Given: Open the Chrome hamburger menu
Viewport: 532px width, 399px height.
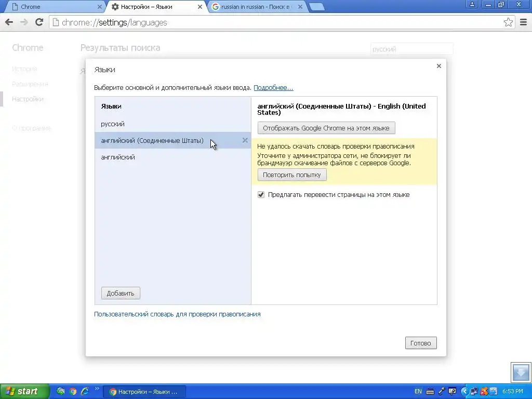Looking at the screenshot, I should (524, 22).
